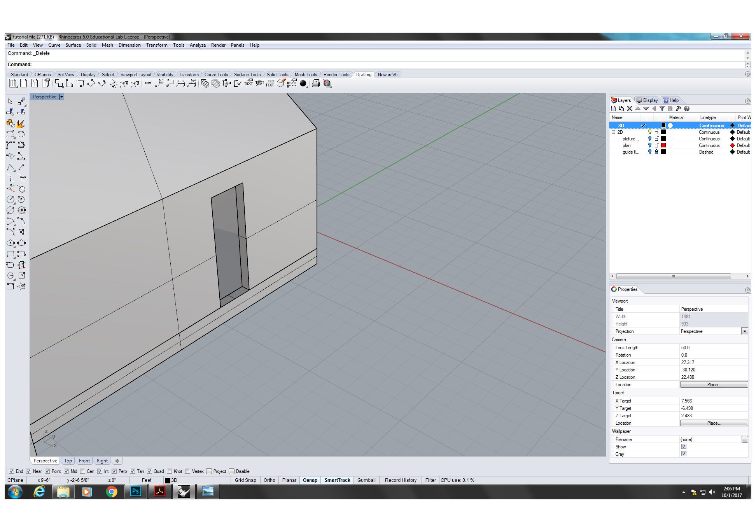
Task: Collapse the 2D layer tree
Action: pyautogui.click(x=614, y=132)
